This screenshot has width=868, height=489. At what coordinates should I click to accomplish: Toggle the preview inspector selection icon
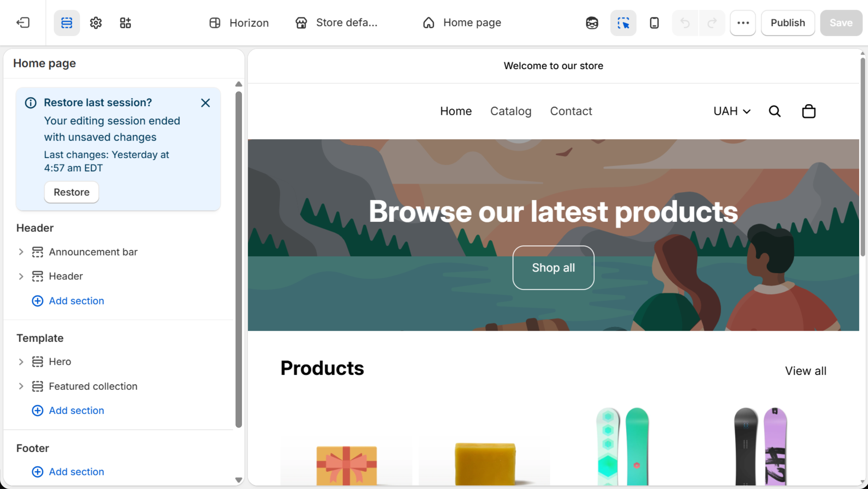pyautogui.click(x=623, y=23)
